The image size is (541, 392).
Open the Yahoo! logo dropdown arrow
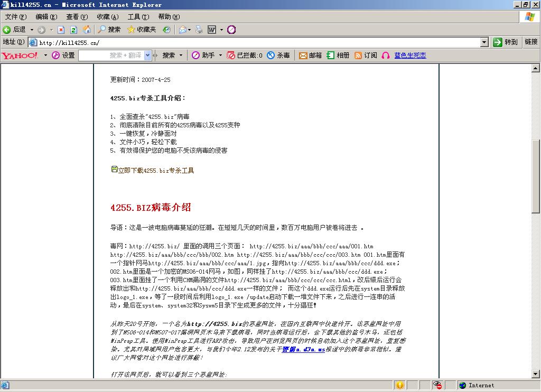(45, 55)
